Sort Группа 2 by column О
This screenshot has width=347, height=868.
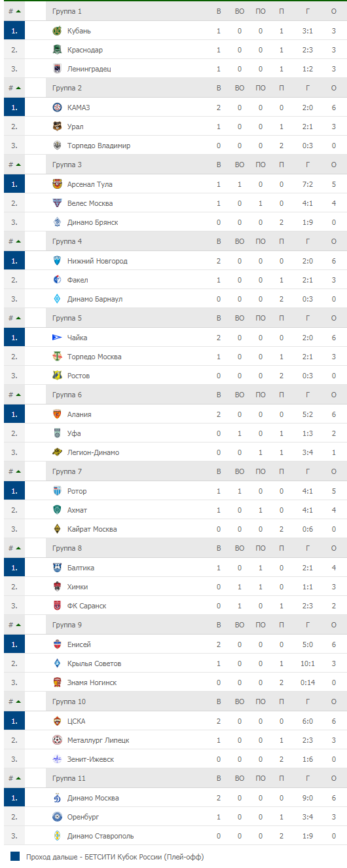(334, 88)
